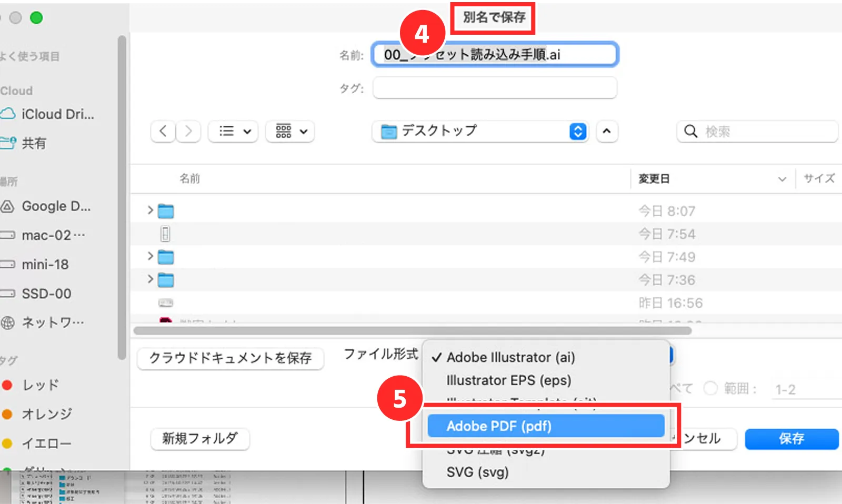
Task: Open Google Drive in the sidebar
Action: pyautogui.click(x=46, y=206)
